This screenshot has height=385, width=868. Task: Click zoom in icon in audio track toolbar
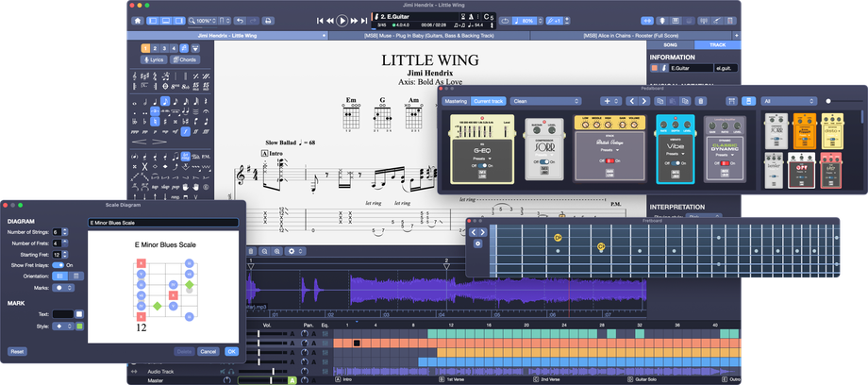click(x=276, y=251)
